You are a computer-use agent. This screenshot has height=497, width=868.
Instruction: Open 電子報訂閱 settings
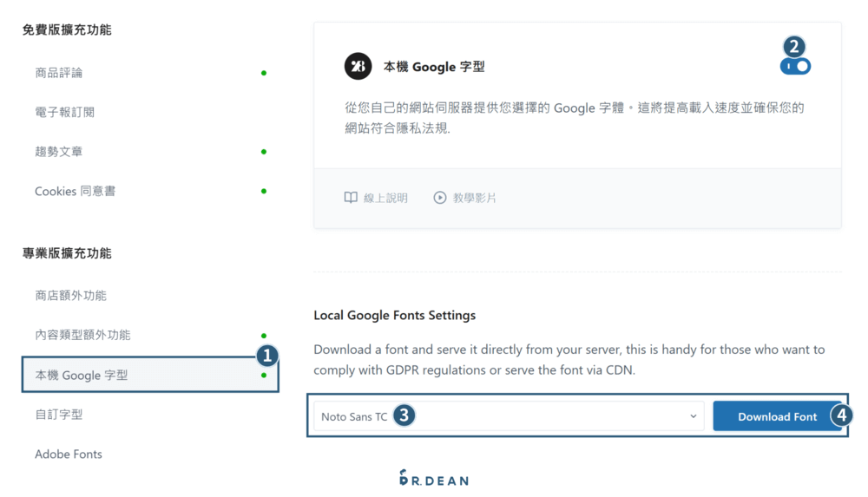tap(65, 112)
